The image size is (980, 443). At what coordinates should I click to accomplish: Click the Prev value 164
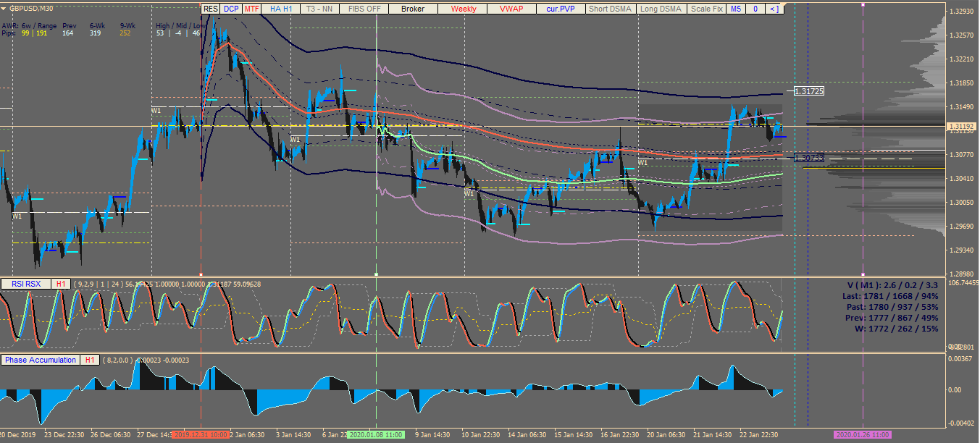click(x=68, y=33)
